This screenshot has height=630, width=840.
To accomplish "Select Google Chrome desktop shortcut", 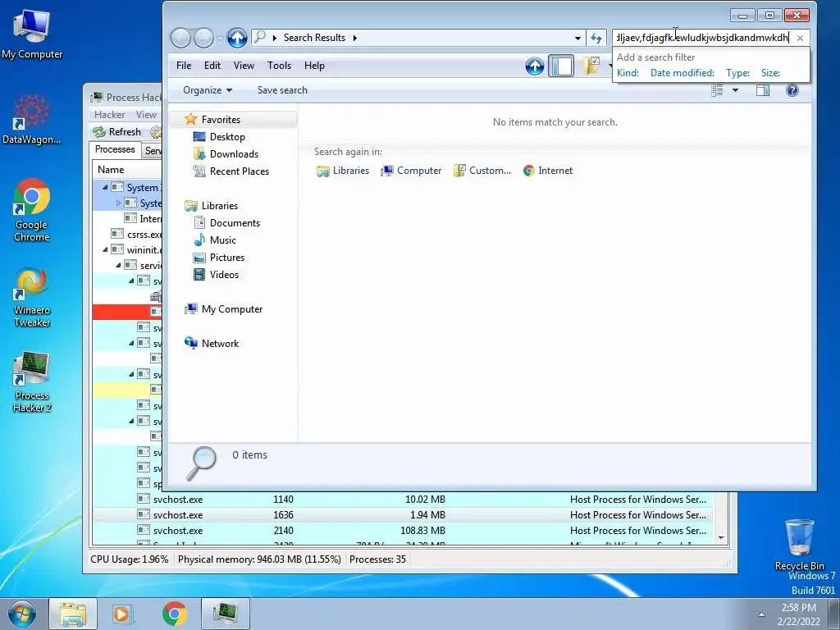I will click(32, 211).
